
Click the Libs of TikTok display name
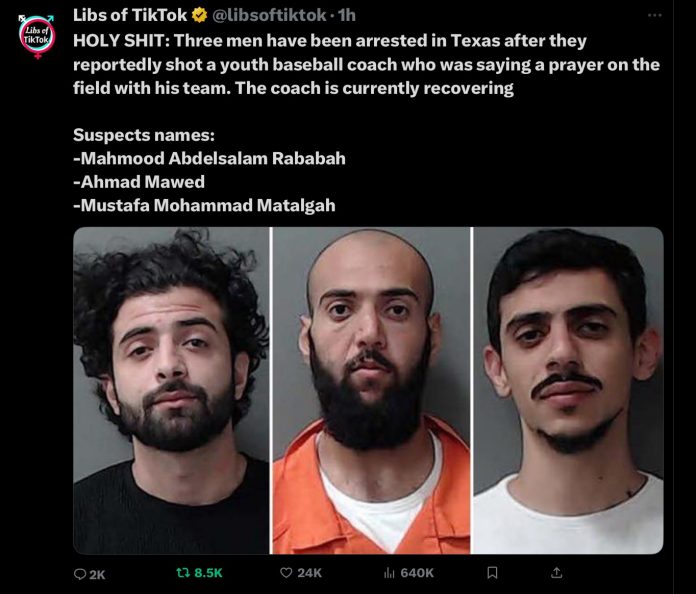[x=130, y=15]
